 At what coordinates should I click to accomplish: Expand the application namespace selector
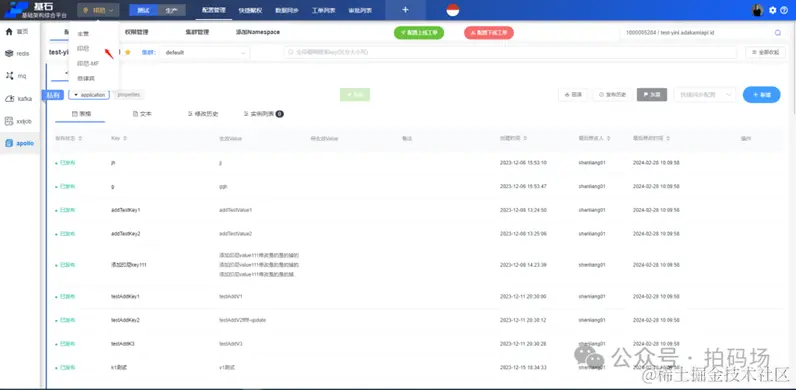click(x=89, y=94)
